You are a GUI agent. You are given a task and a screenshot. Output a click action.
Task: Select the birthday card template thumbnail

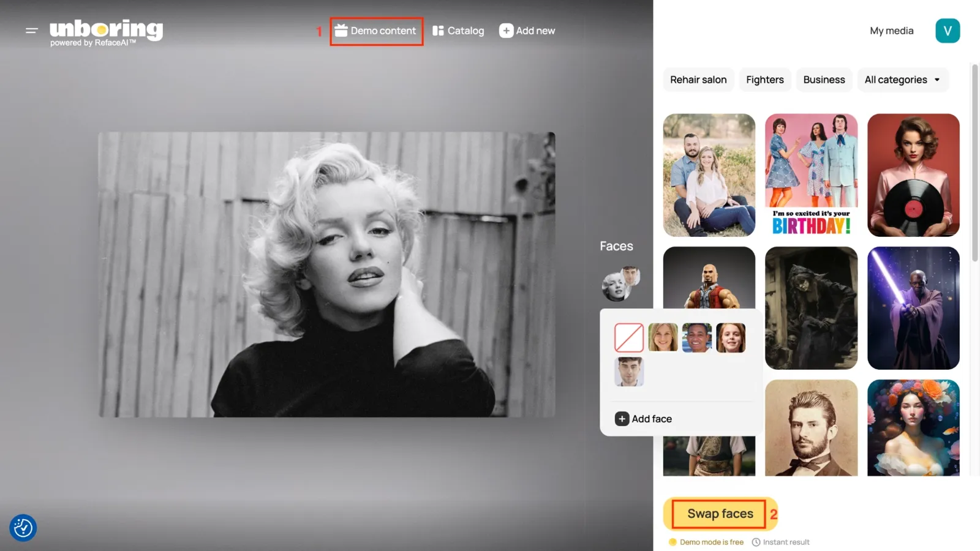click(811, 175)
